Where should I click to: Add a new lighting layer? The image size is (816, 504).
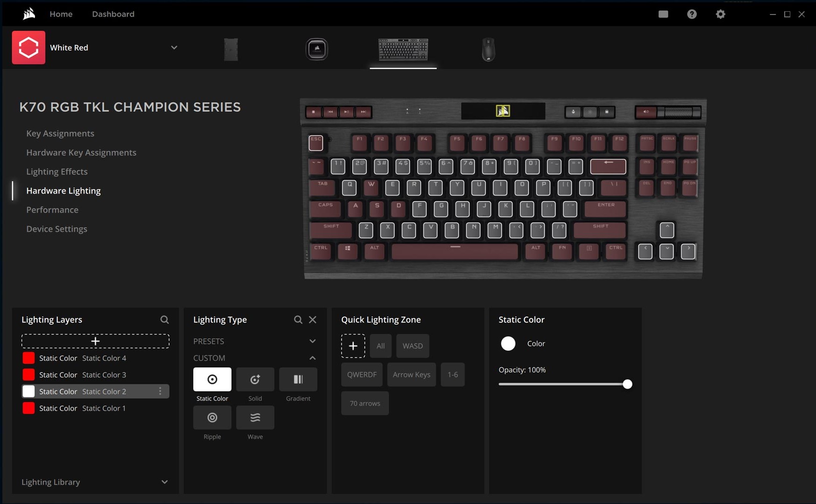(x=95, y=341)
